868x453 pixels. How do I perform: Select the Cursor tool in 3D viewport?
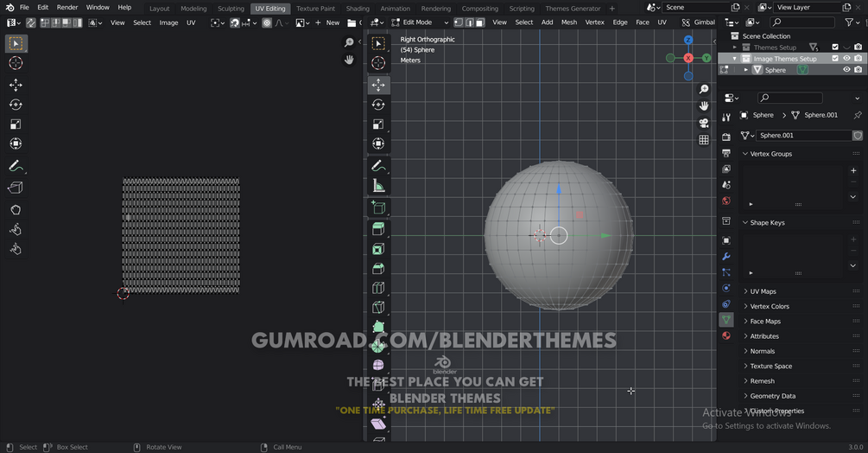click(378, 63)
